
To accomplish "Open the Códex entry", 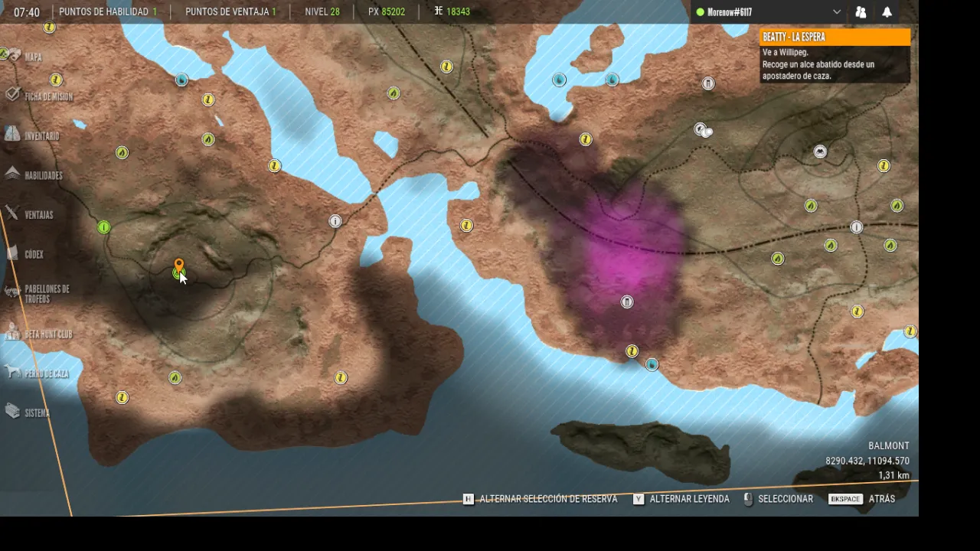I will [24, 254].
